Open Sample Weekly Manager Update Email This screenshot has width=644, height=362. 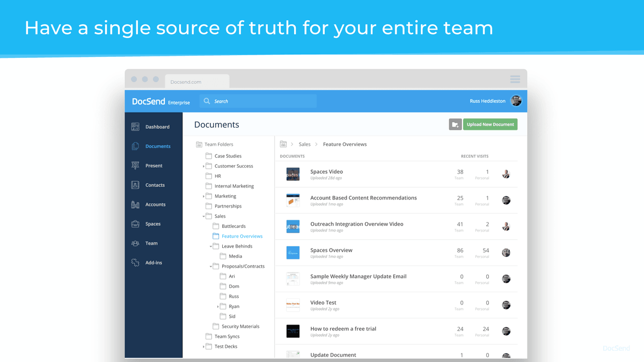358,277
